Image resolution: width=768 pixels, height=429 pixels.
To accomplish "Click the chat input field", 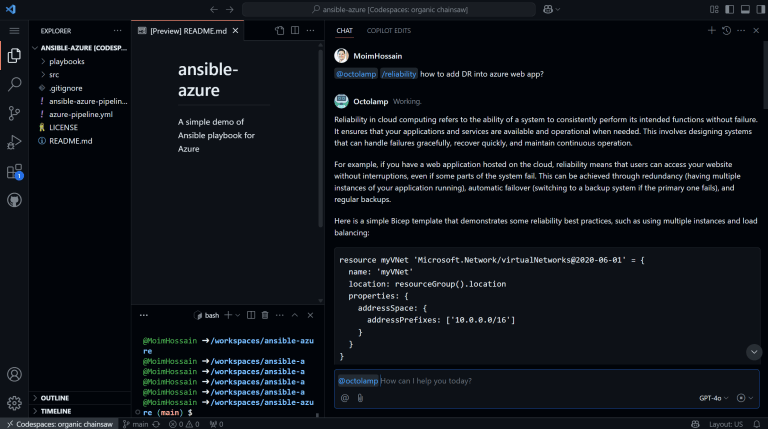I will [547, 381].
